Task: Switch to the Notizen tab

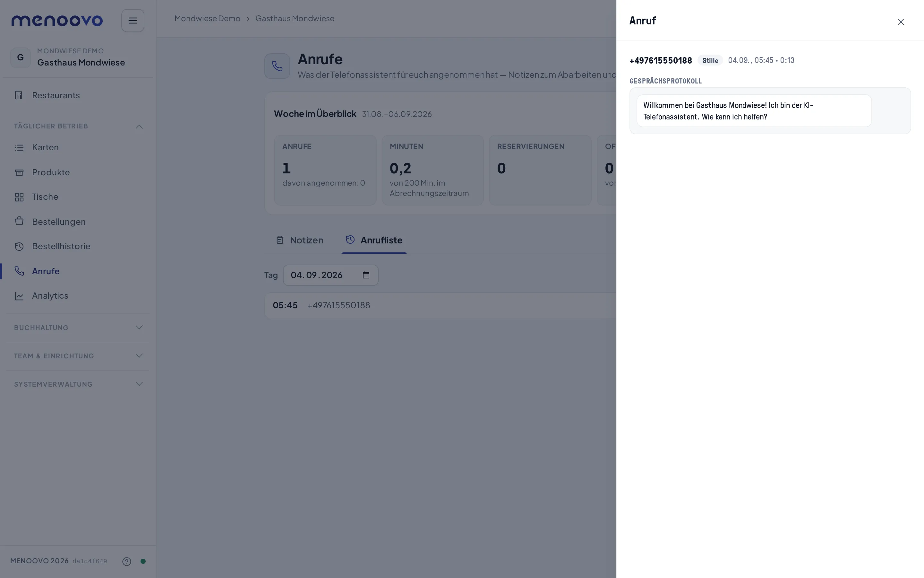Action: [300, 241]
